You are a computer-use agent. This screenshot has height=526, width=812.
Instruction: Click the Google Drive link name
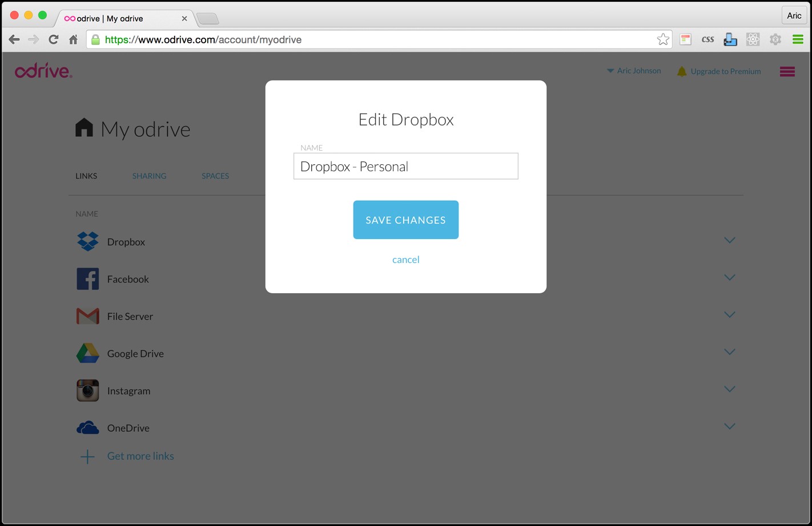135,354
